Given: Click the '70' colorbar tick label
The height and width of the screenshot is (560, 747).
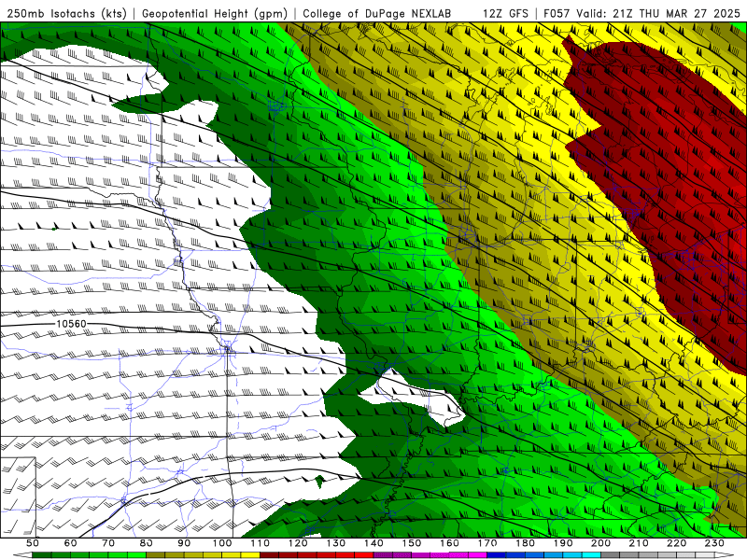Looking at the screenshot, I should coord(108,543).
